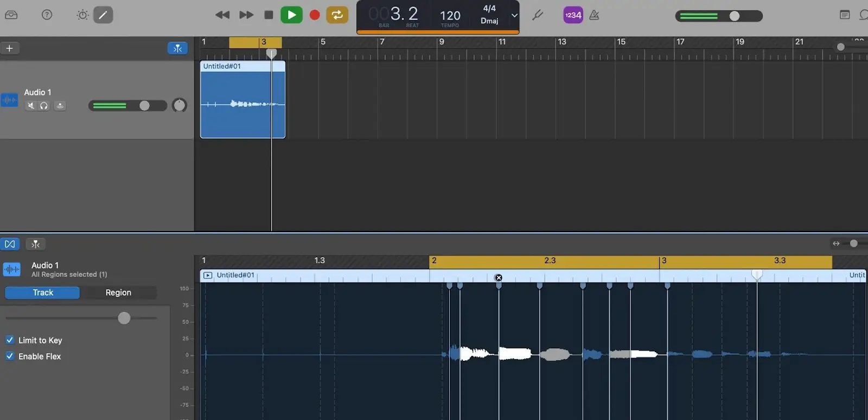Open the Note Pad icon
868x420 pixels.
(x=844, y=15)
